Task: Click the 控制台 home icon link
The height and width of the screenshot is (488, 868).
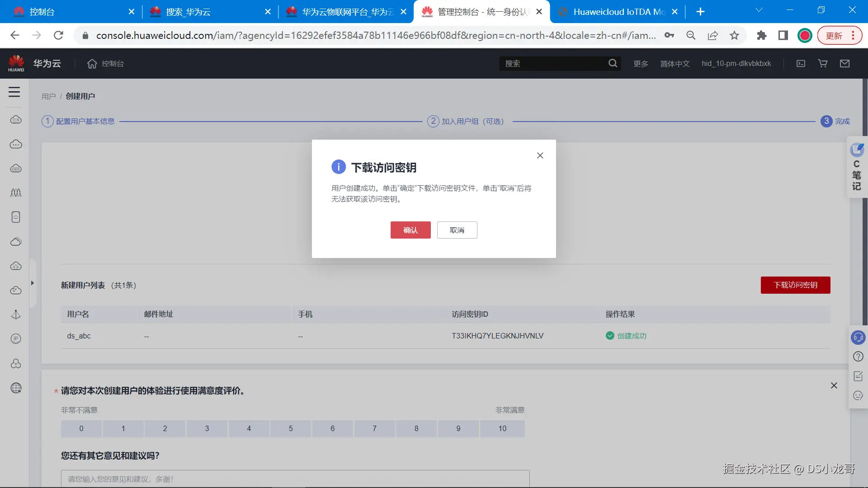Action: [x=105, y=64]
